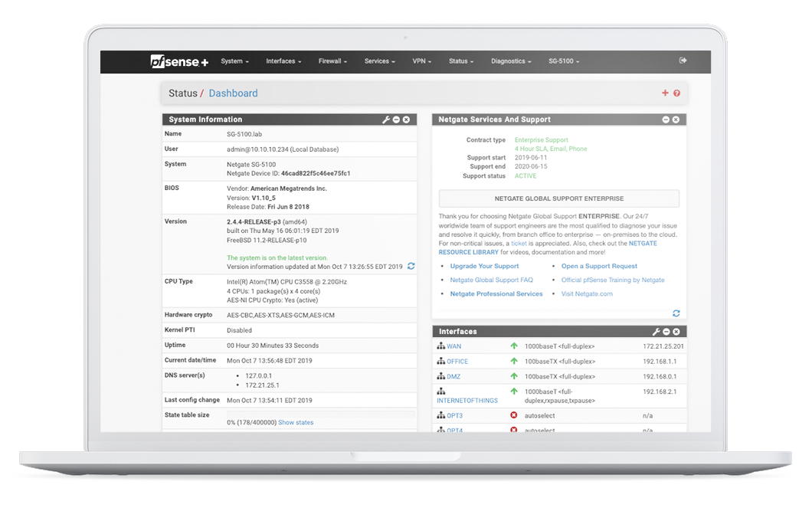
Task: Open the Diagnostics dropdown menu
Action: click(x=511, y=61)
